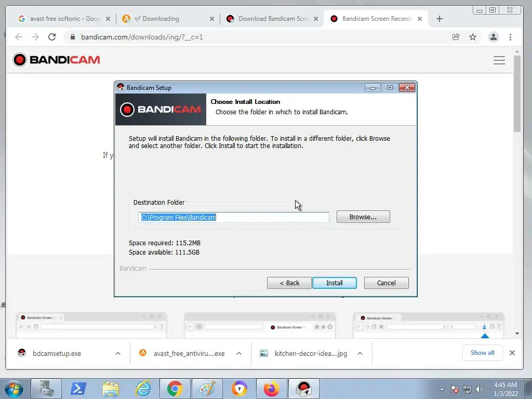Click the address bar URL bandicam.com/downloads
532x399 pixels.
(142, 37)
